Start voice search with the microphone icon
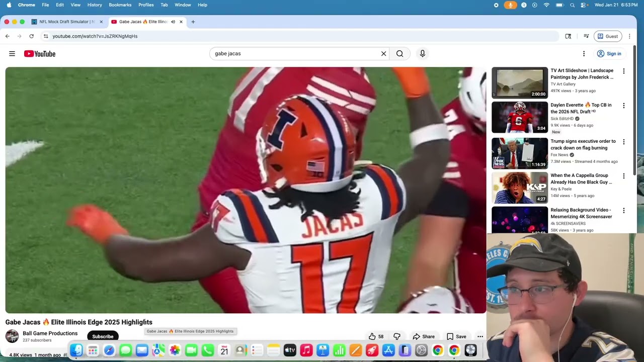 click(422, 53)
